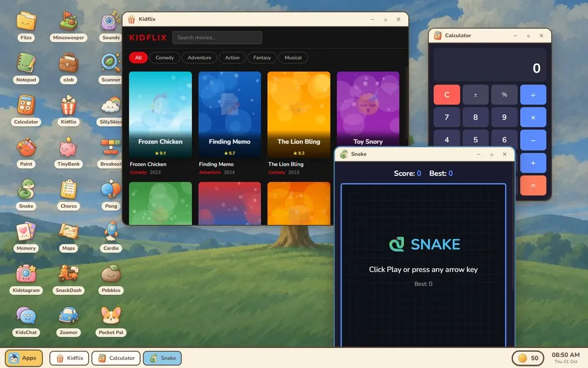Open the Memory cards icon
Viewport: 588px width, 368px height.
point(26,236)
